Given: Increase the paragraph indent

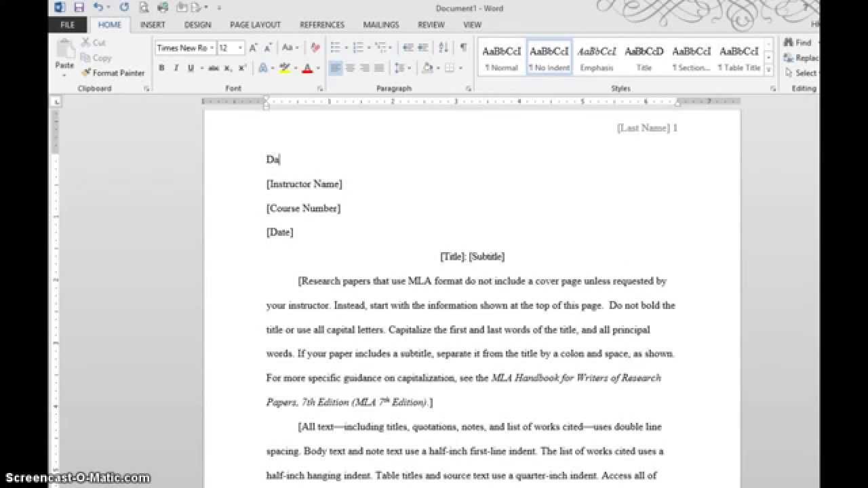Looking at the screenshot, I should (x=422, y=47).
